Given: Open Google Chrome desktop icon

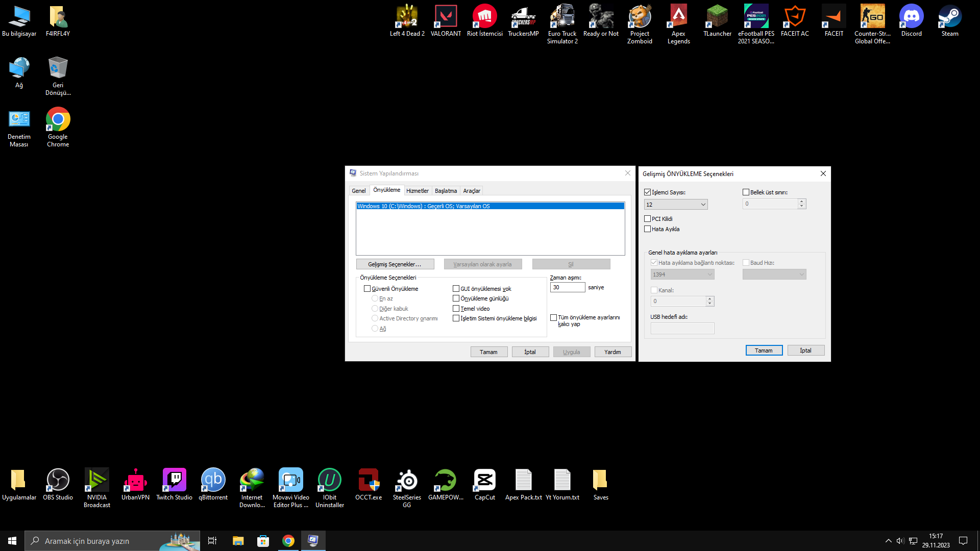Looking at the screenshot, I should (58, 127).
